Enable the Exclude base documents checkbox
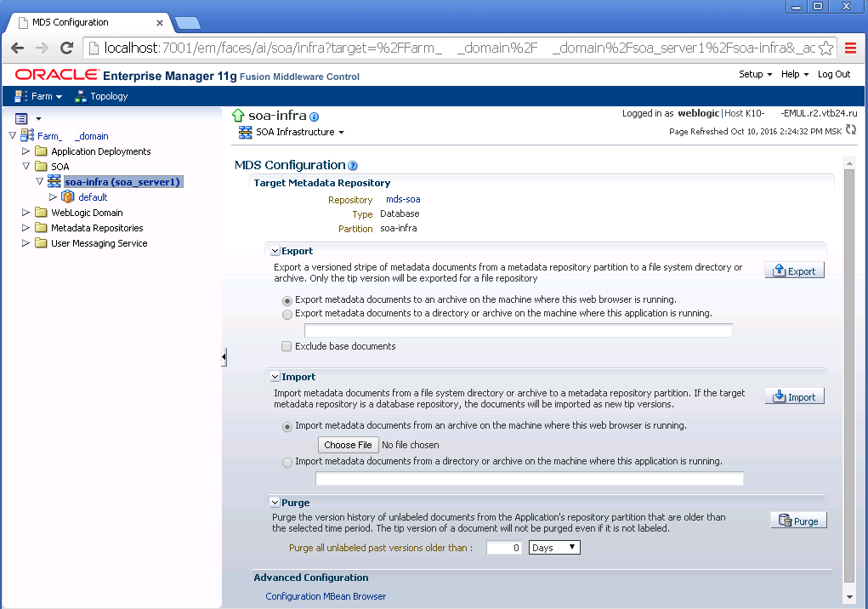The image size is (868, 609). [x=286, y=346]
